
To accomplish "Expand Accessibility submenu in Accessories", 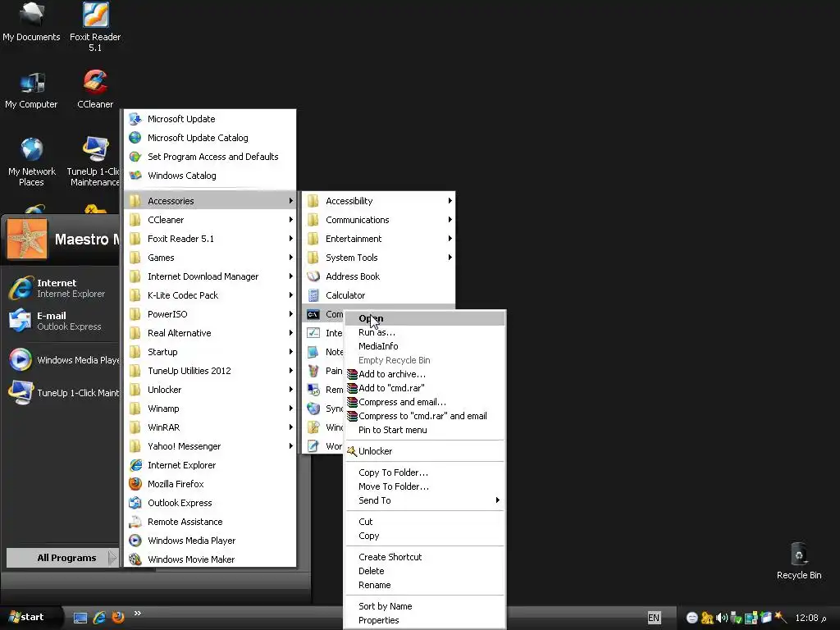I will pos(378,201).
